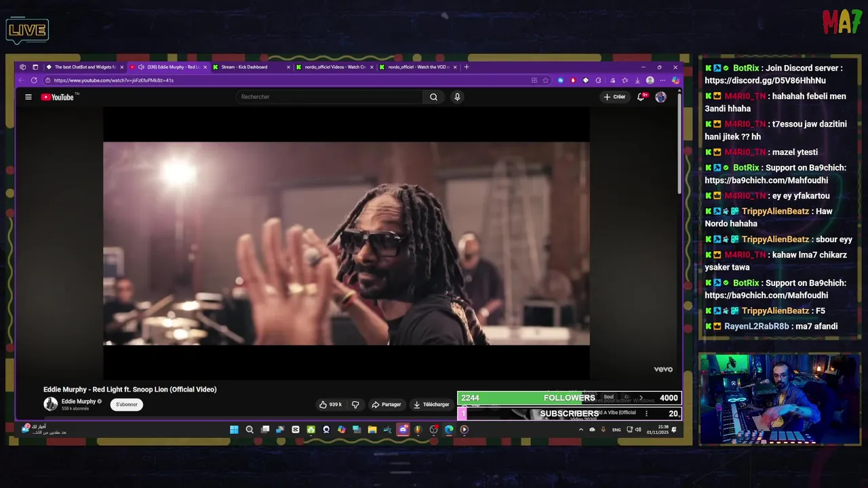Mute the audio icon on Eddie Murphy tab

[x=141, y=67]
